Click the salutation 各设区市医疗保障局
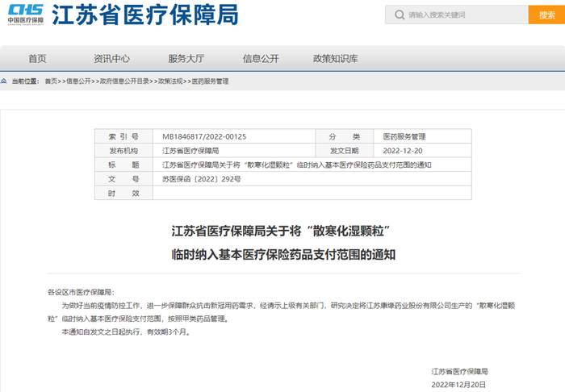565x392 pixels. [81, 292]
